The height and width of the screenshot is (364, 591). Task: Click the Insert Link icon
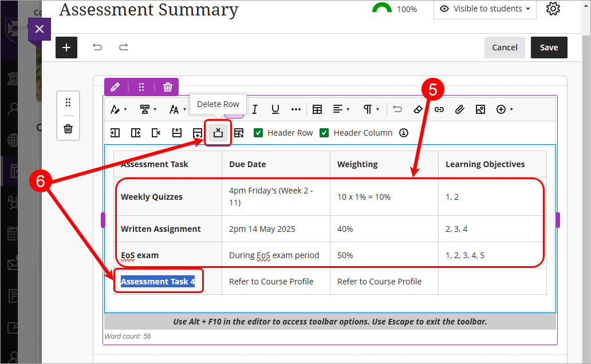coord(439,109)
